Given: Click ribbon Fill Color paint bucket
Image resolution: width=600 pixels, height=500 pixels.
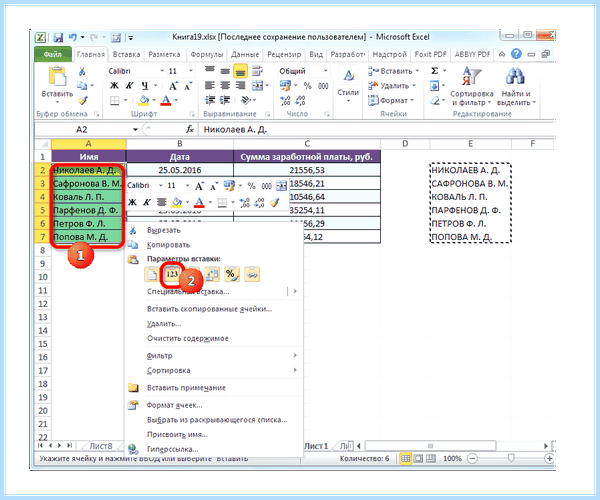Looking at the screenshot, I should [x=144, y=100].
